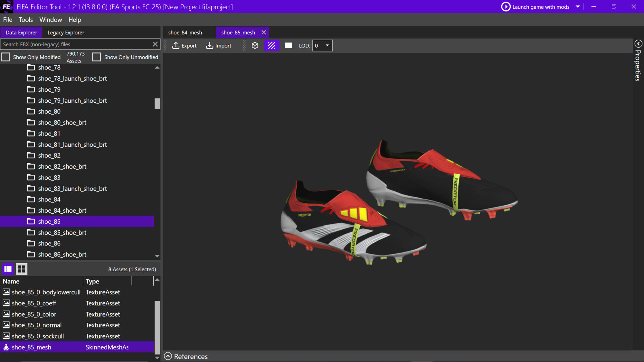Click the shoe_79_launch_shoe_brt folder icon
Screen dimensions: 644x362
(x=31, y=100)
